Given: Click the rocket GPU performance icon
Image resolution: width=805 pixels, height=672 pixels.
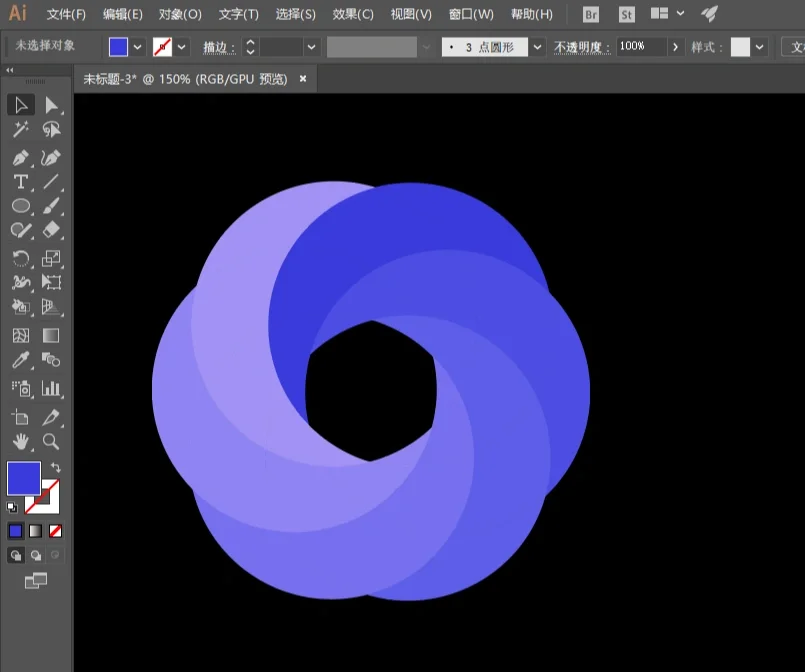Looking at the screenshot, I should (x=710, y=14).
